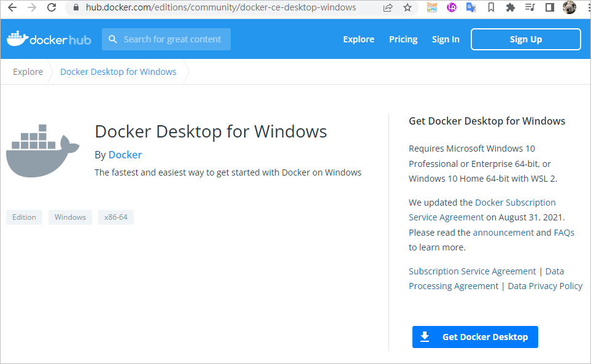Focus the Search for great content field
591x364 pixels.
[166, 39]
